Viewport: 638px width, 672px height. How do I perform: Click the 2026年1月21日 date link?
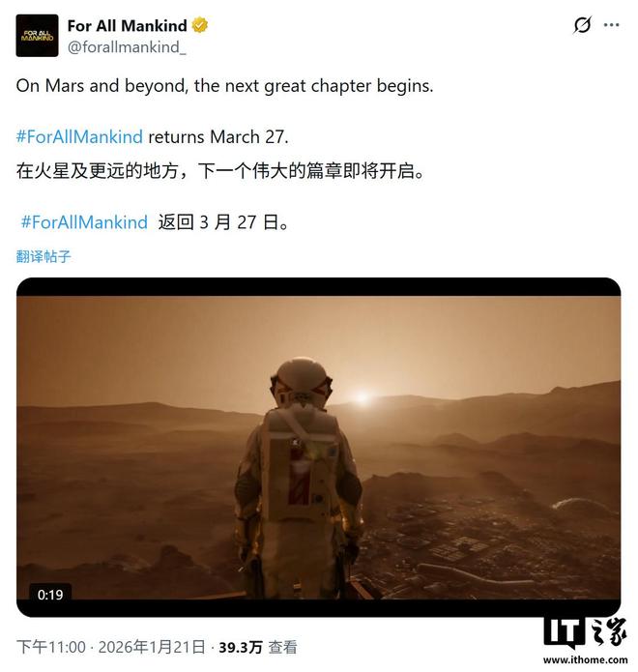(152, 647)
